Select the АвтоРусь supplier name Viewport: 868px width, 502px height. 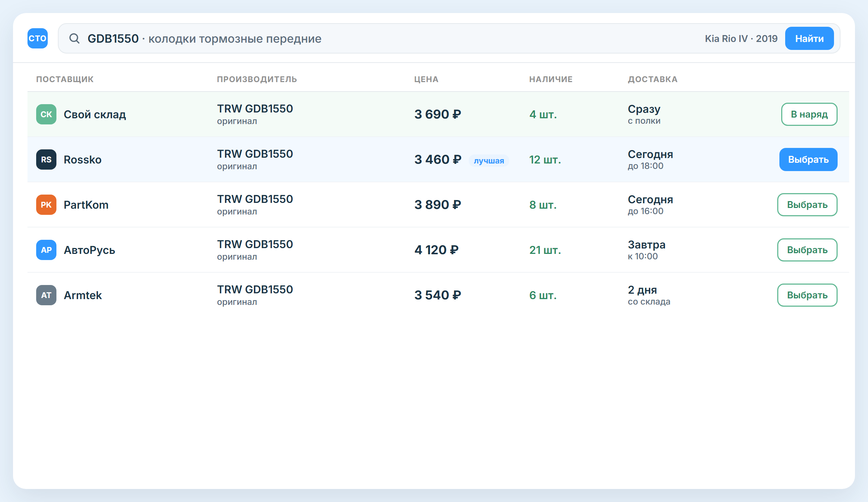89,250
